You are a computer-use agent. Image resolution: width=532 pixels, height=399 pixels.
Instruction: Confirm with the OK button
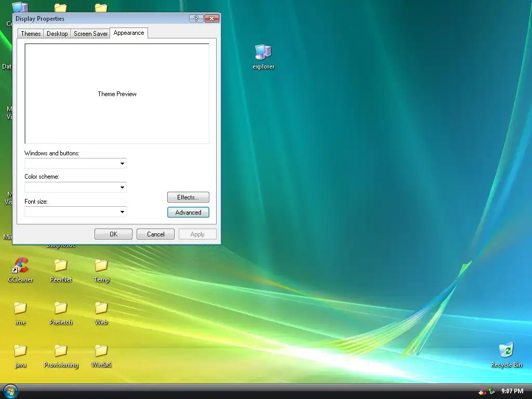coord(113,234)
